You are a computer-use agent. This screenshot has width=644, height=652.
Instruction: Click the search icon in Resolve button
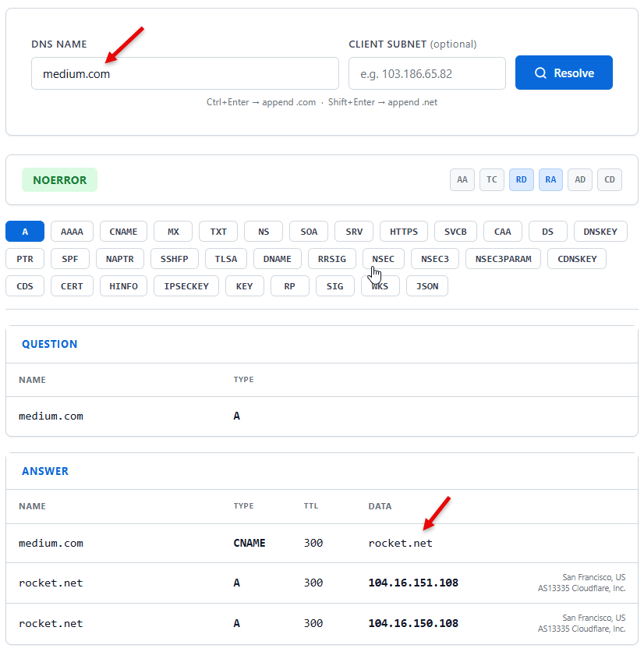[x=540, y=73]
